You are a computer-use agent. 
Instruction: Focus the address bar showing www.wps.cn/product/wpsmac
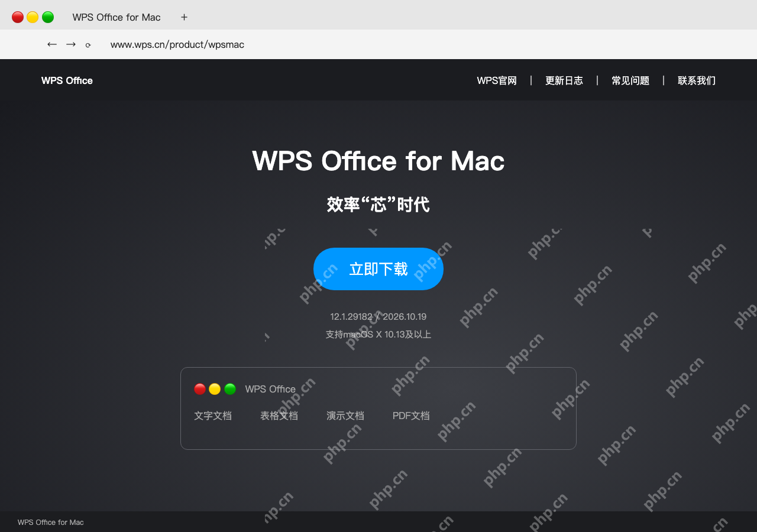177,44
